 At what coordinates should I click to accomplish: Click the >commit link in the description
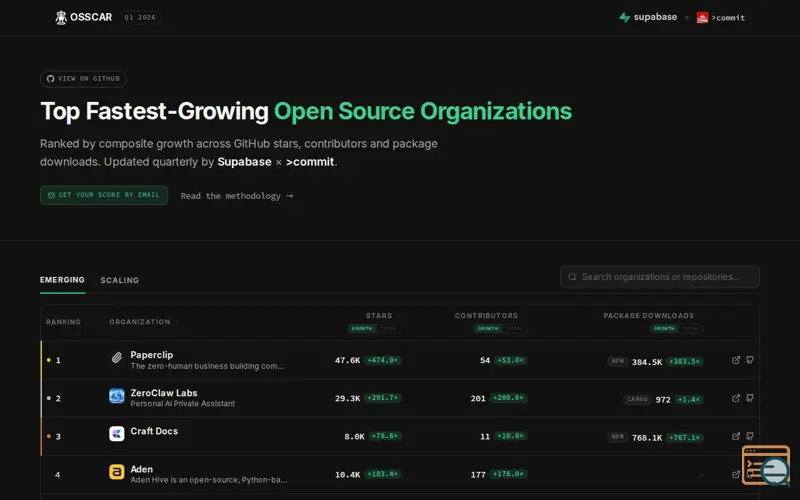tap(310, 162)
